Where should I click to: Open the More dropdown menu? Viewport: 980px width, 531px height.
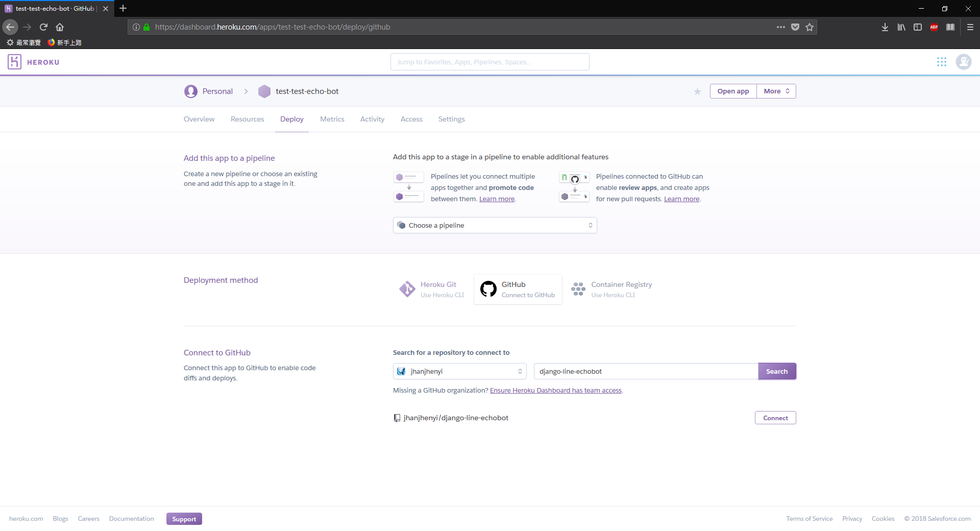point(776,91)
